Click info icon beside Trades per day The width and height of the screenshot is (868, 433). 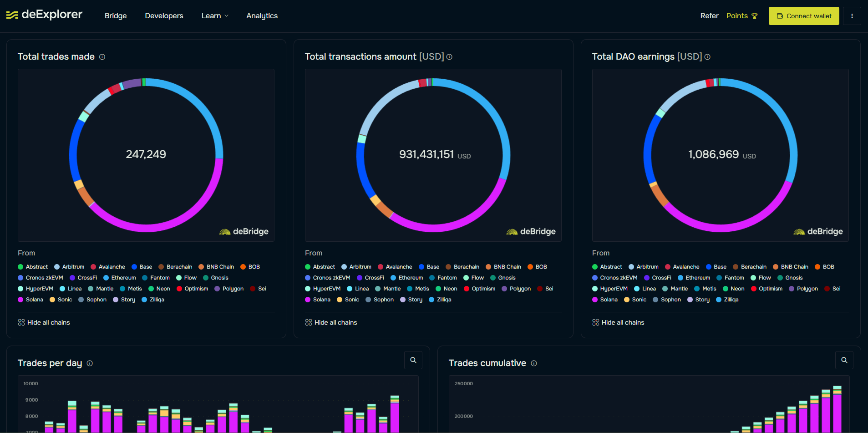point(90,363)
